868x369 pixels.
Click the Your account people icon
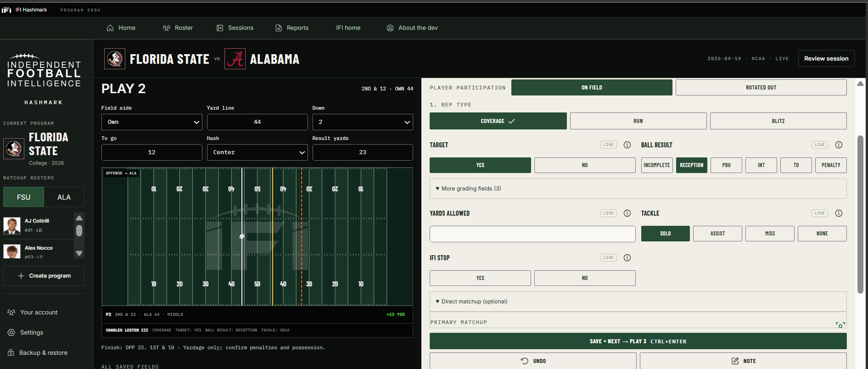click(x=11, y=313)
